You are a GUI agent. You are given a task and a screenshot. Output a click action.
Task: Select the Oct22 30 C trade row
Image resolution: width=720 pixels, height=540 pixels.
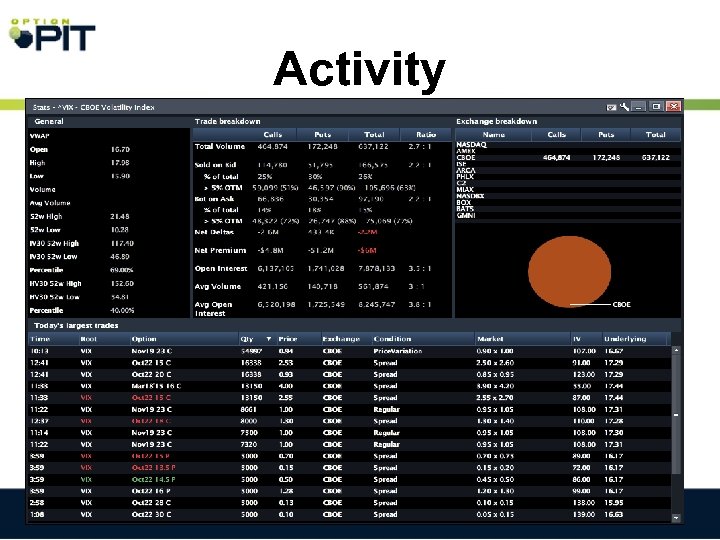[349, 515]
